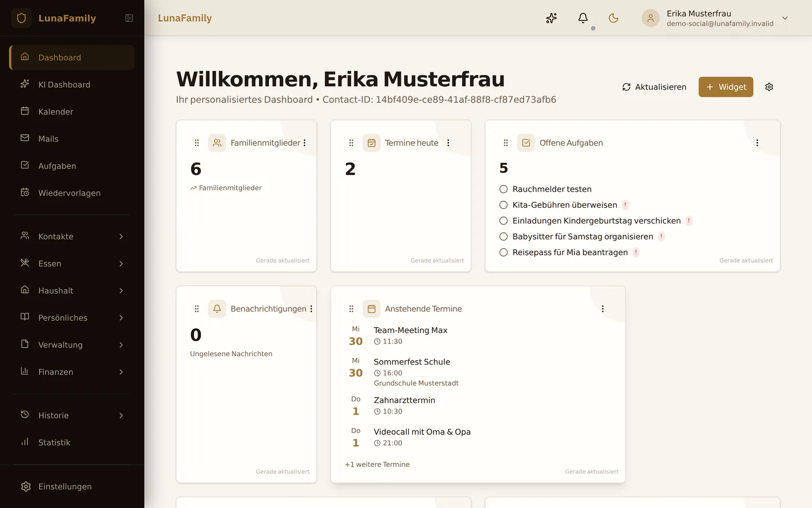Viewport: 812px width, 508px height.
Task: Expand the Persönliches sidebar section
Action: pos(72,317)
